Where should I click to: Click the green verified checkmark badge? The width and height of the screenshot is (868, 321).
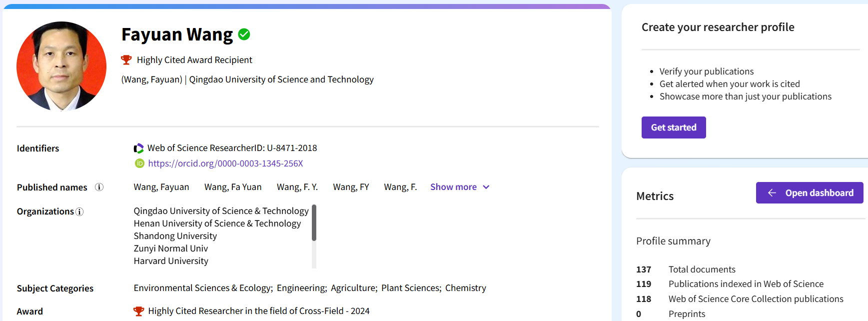pyautogui.click(x=244, y=34)
